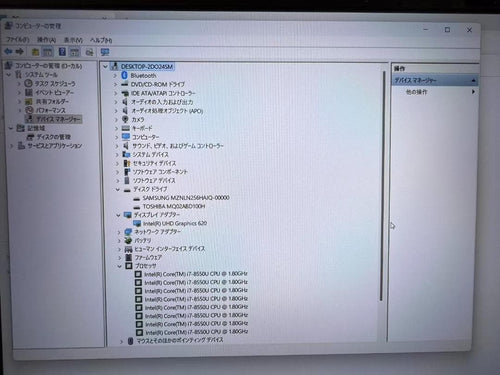Select the キーボード keyboard icon
The height and width of the screenshot is (375, 500).
coord(126,128)
